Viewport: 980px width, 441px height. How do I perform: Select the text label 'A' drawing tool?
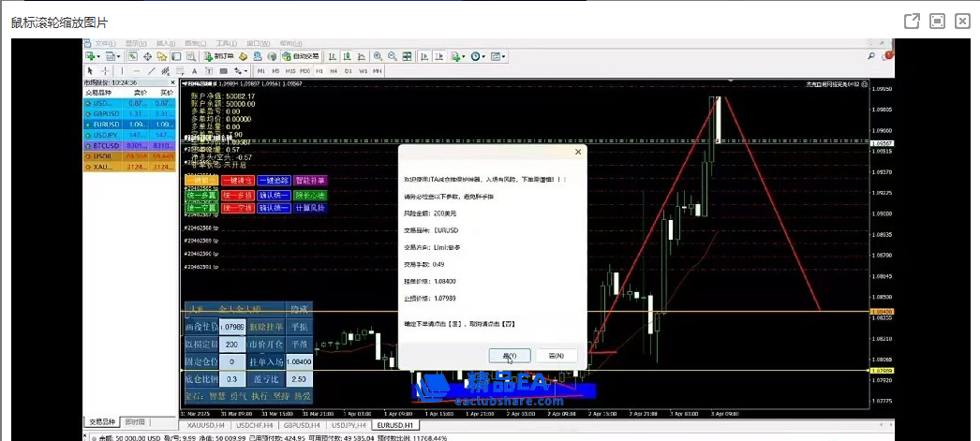tap(194, 70)
